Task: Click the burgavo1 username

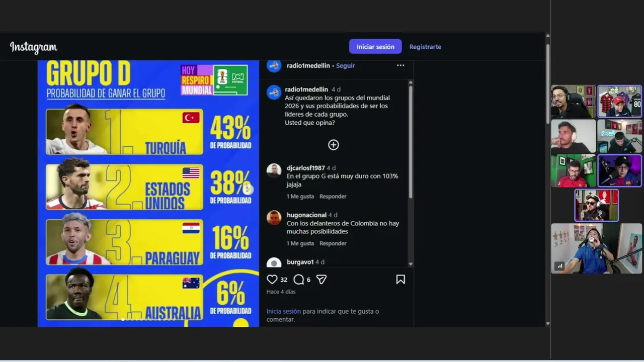Action: [300, 262]
